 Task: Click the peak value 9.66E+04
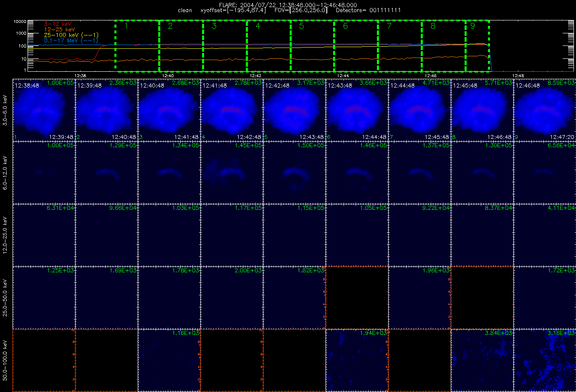point(123,208)
